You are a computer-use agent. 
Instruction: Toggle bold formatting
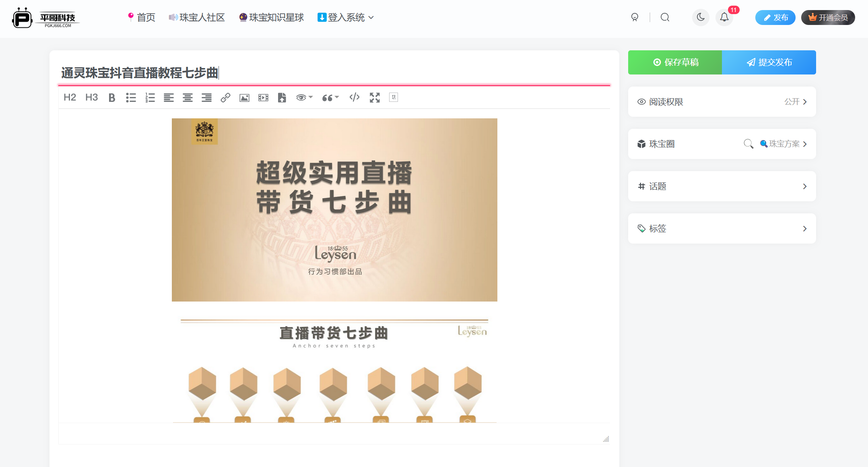[111, 97]
